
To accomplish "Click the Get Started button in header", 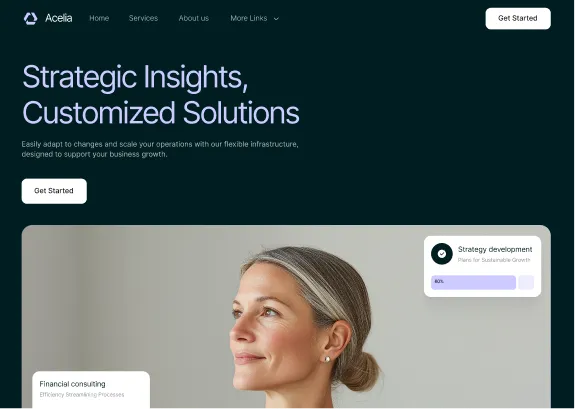I will (x=518, y=18).
